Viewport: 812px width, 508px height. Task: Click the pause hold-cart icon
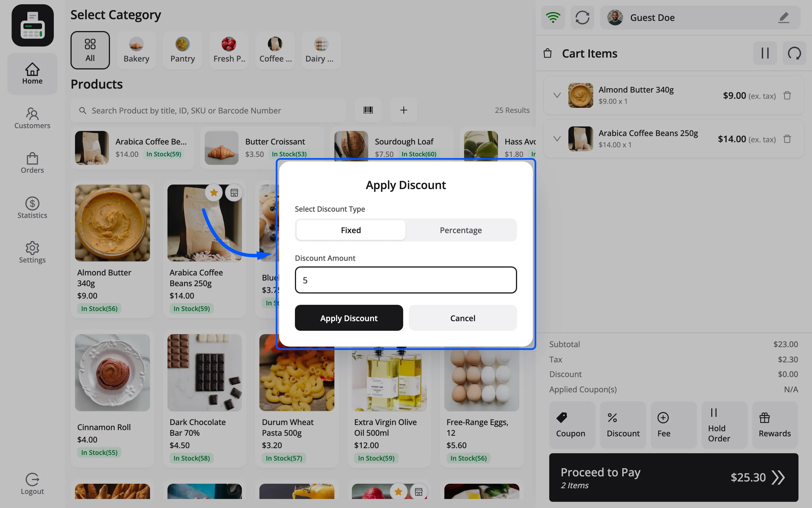[765, 53]
